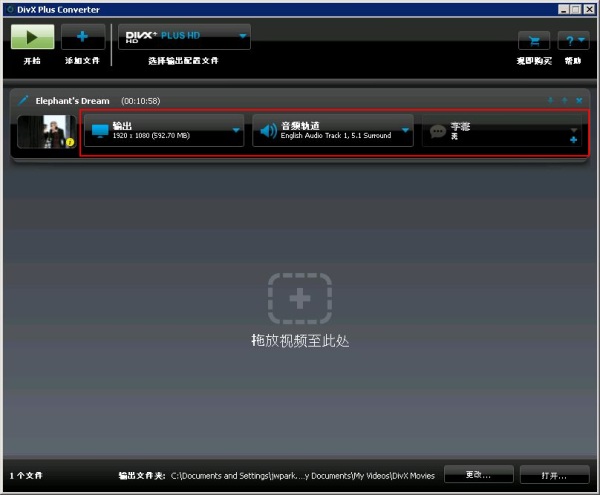Maximize the DivX Plus Converter window
This screenshot has height=495, width=600.
[x=576, y=9]
